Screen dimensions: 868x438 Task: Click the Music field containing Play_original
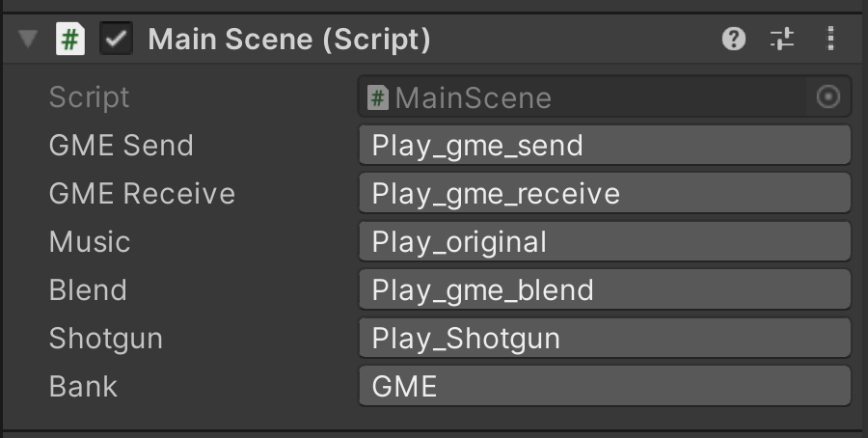coord(604,242)
